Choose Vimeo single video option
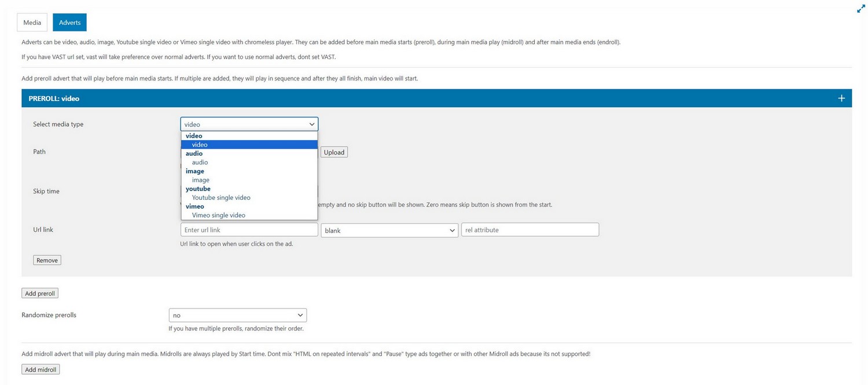 click(x=219, y=215)
